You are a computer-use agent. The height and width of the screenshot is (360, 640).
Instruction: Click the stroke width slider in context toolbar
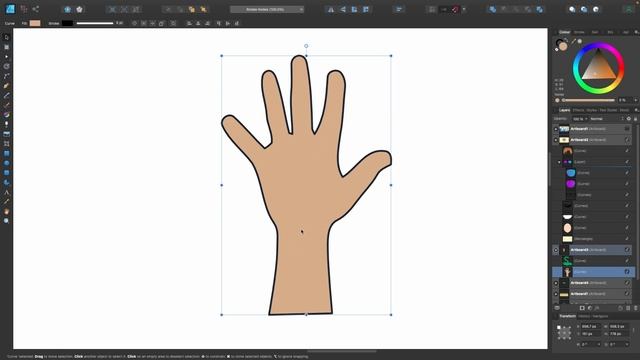(95, 23)
